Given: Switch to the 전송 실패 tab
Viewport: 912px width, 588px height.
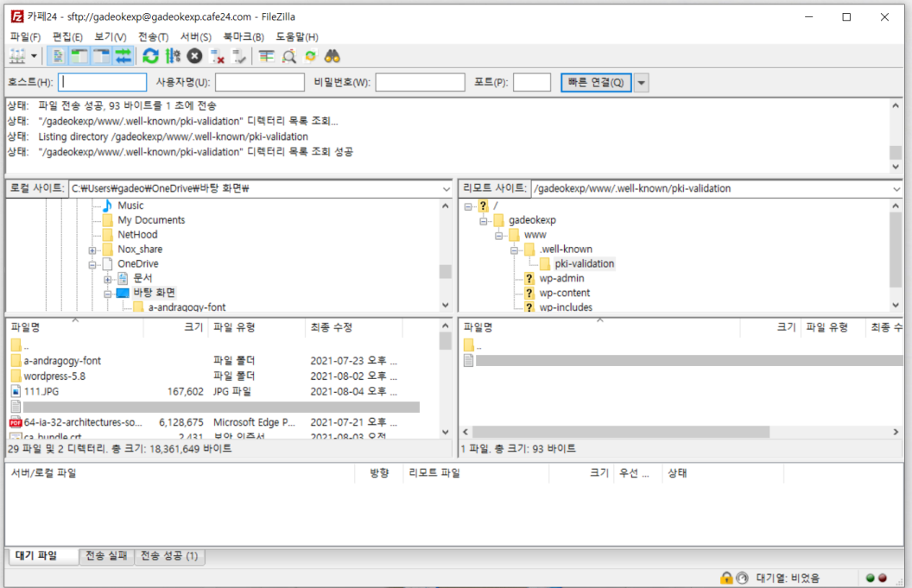Looking at the screenshot, I should pos(106,556).
